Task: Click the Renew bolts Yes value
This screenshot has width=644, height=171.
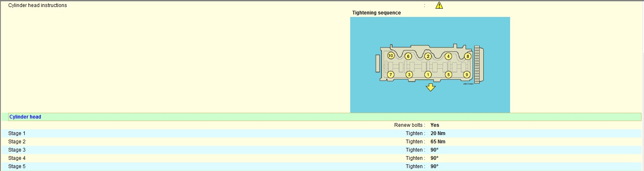Action: 435,125
